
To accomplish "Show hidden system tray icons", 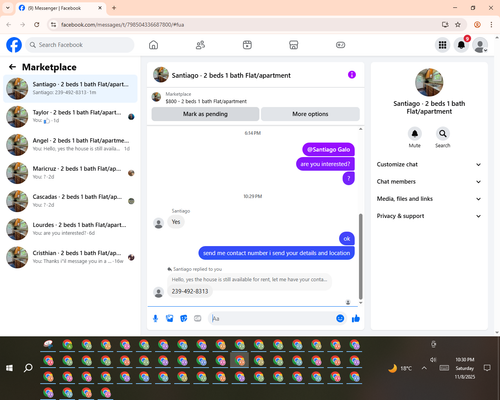I will click(424, 368).
